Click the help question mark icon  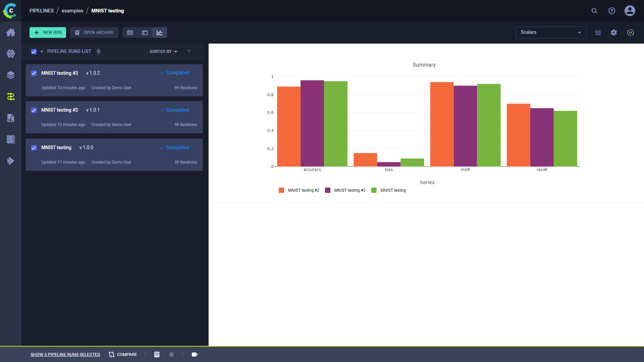[x=612, y=11]
